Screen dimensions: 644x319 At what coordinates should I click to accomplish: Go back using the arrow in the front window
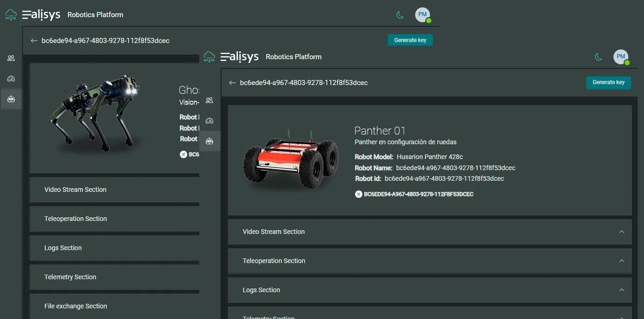click(x=232, y=83)
